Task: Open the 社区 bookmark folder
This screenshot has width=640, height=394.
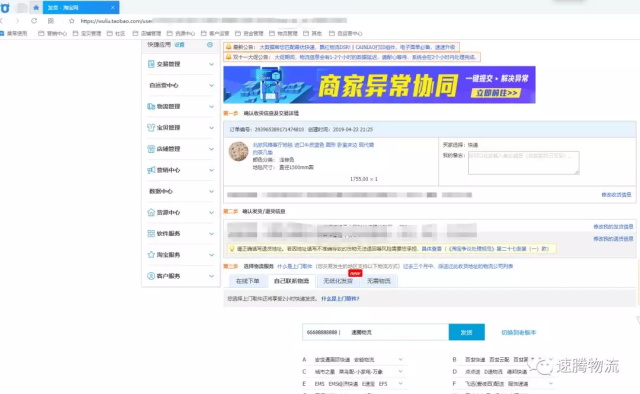Action: pyautogui.click(x=116, y=33)
